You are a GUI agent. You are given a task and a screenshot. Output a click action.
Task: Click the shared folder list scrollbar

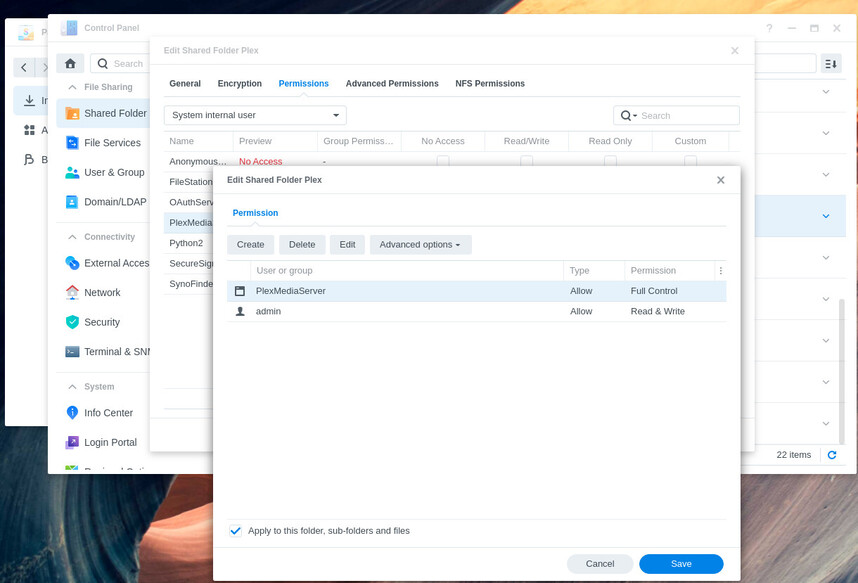pyautogui.click(x=842, y=371)
